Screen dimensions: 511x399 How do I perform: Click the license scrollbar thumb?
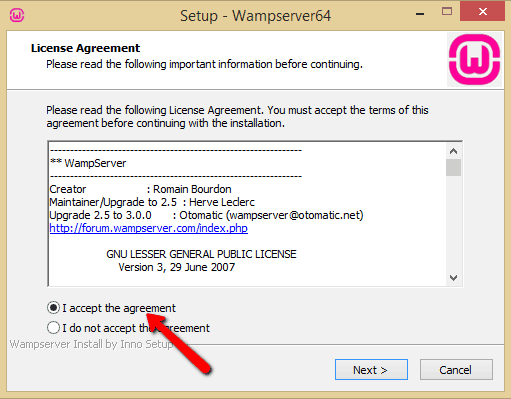pos(453,167)
